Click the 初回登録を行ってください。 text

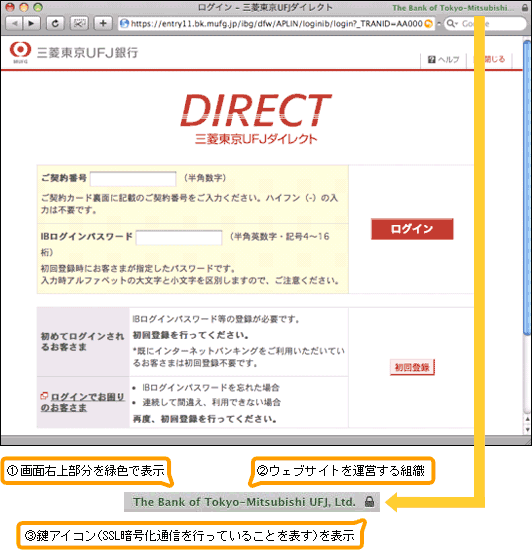tap(191, 335)
